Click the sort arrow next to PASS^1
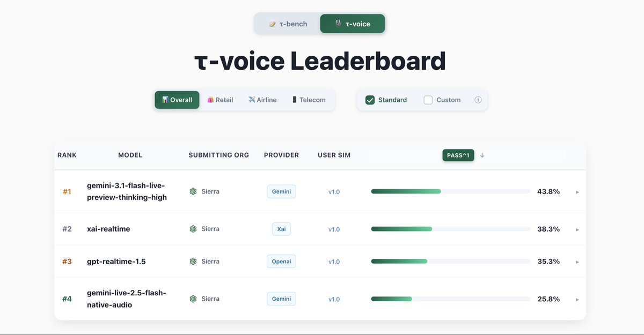 (x=482, y=155)
